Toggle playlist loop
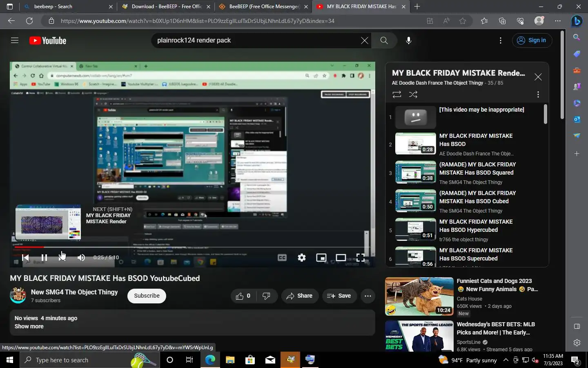The width and height of the screenshot is (588, 368). pos(396,94)
